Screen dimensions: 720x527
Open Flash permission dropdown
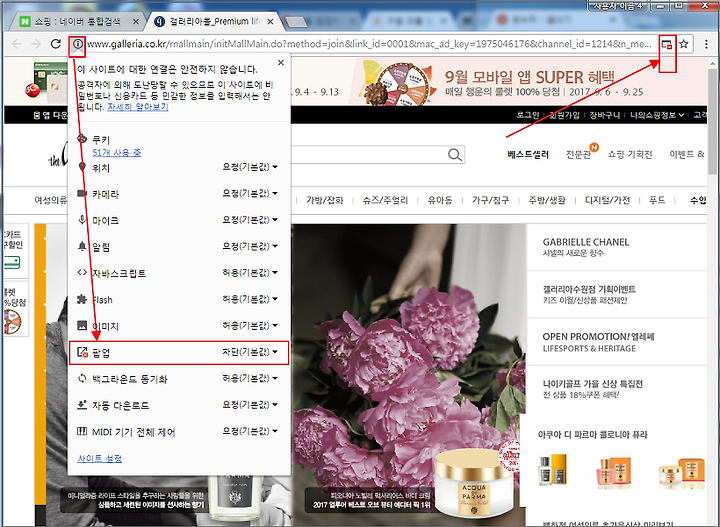[x=250, y=299]
